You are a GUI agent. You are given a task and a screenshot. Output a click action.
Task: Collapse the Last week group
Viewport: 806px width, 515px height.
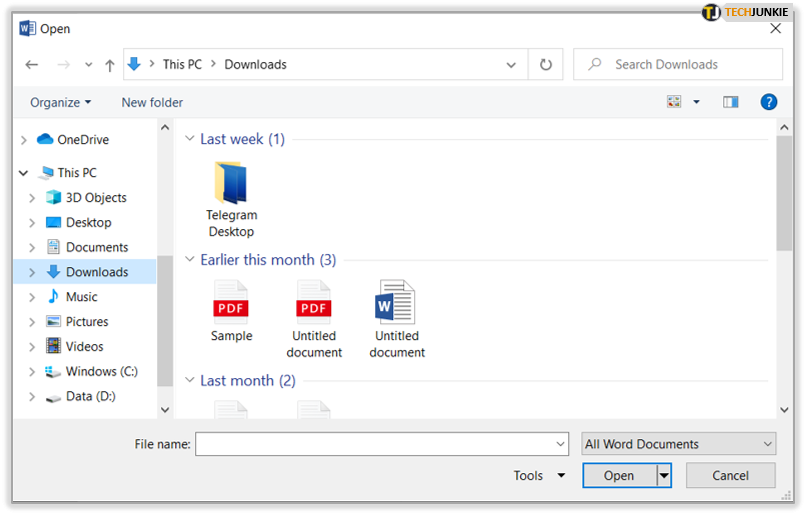click(x=189, y=140)
